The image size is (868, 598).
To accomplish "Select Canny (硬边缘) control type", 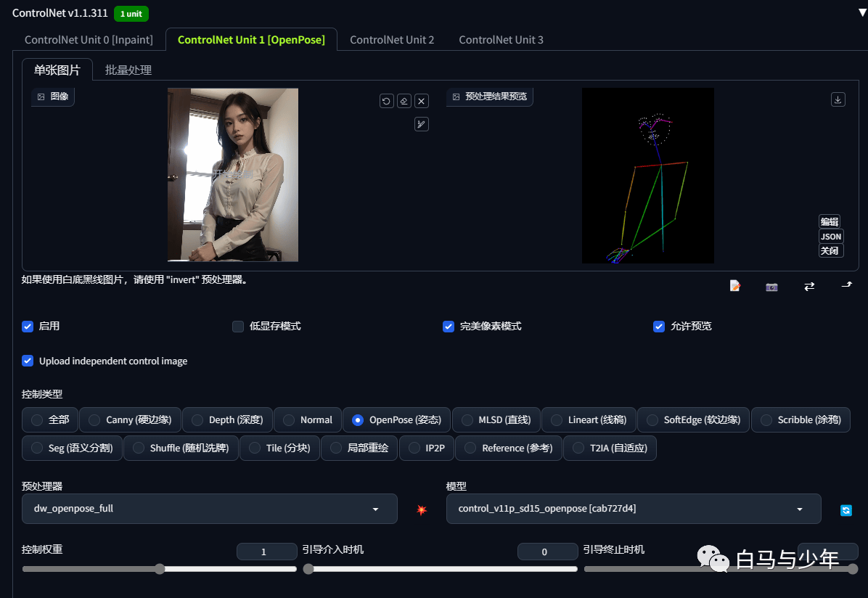I will point(130,419).
